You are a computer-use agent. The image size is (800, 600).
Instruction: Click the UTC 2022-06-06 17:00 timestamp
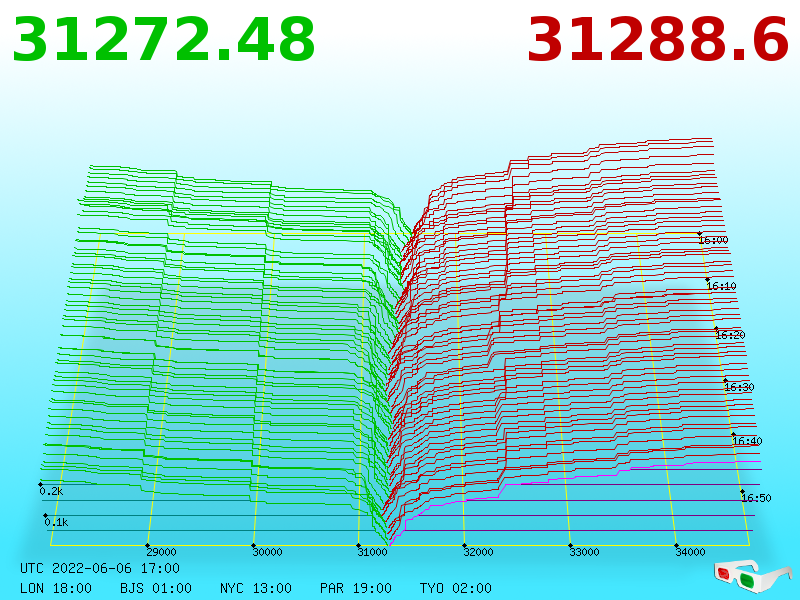[100, 568]
